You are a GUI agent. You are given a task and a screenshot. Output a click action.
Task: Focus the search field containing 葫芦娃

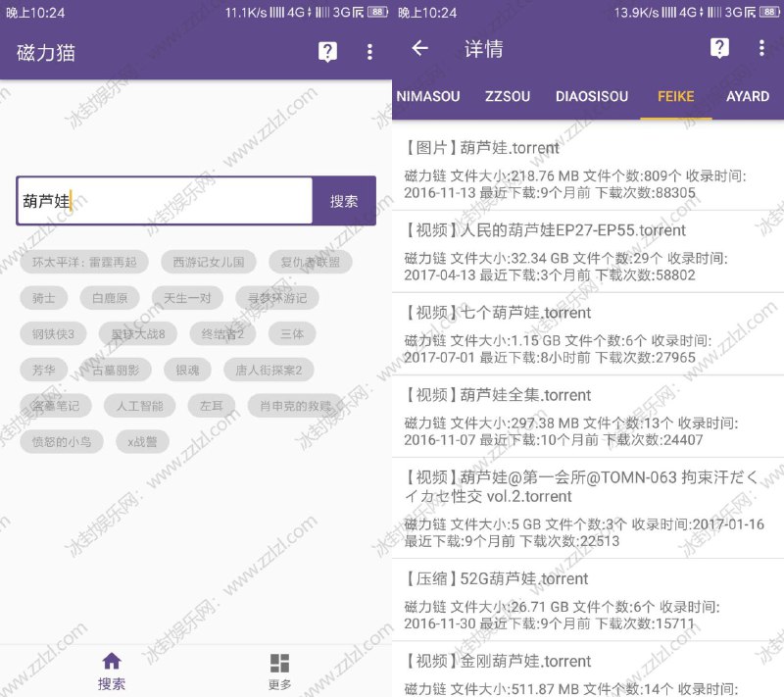[x=165, y=201]
